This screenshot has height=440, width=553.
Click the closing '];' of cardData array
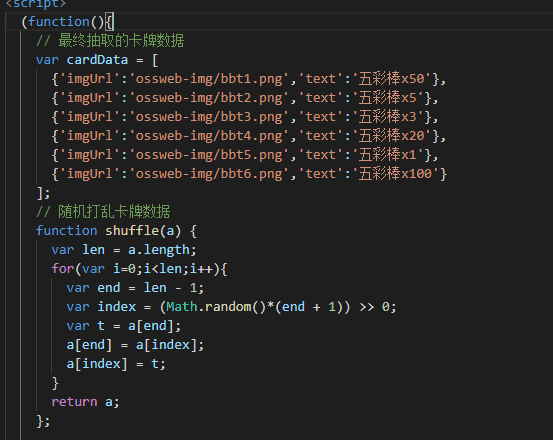[x=43, y=193]
